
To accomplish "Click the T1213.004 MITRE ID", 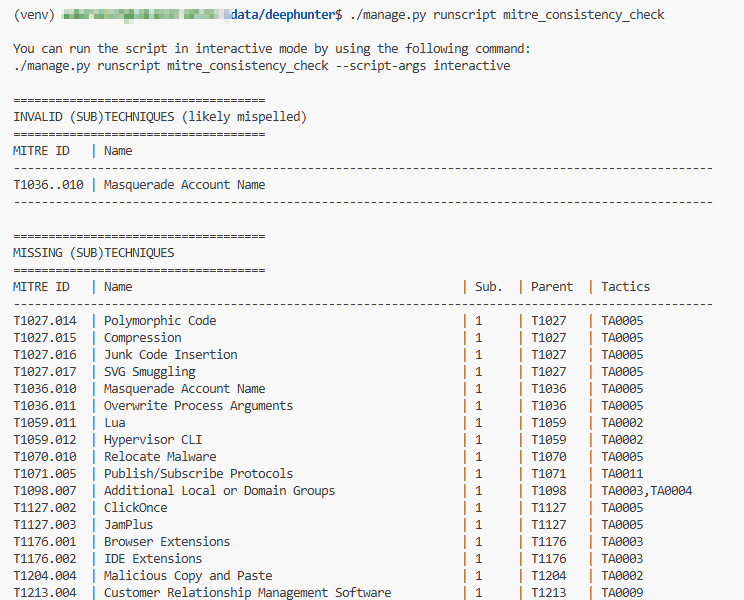I will pyautogui.click(x=45, y=593).
